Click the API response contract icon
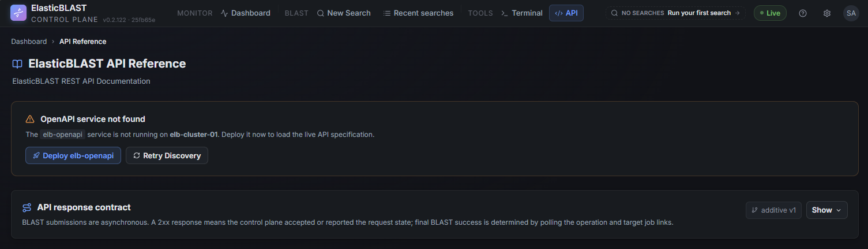Screen dimensions: 868x249 (x=27, y=207)
